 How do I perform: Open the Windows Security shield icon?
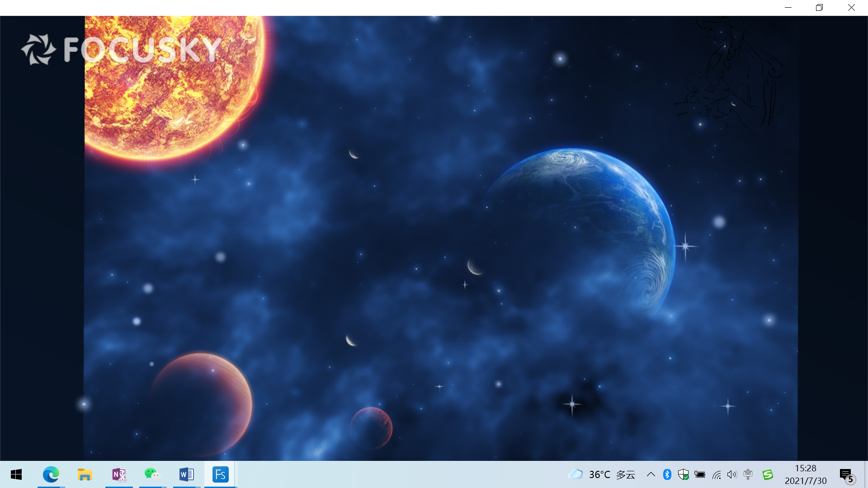[x=683, y=474]
